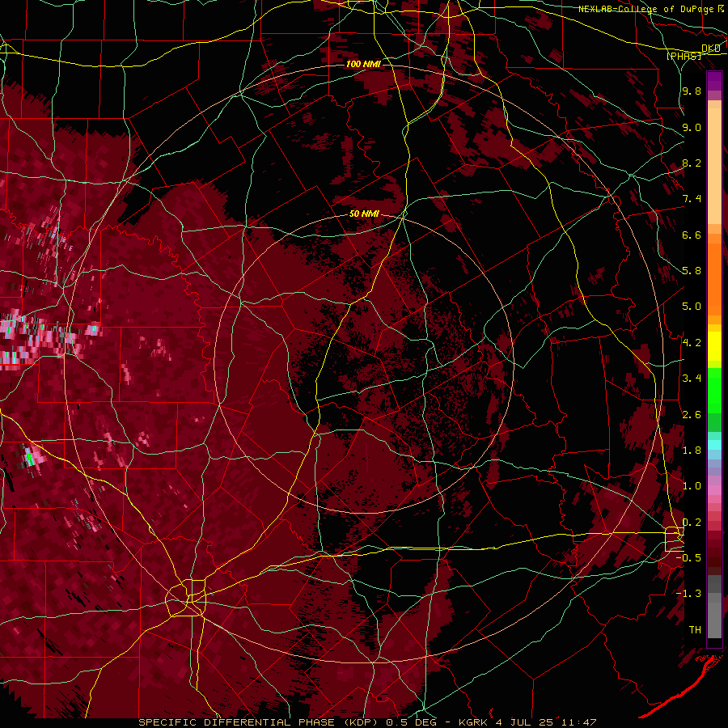Viewport: 728px width, 728px height.
Task: Click the 7.4 legend value
Action: coord(692,199)
